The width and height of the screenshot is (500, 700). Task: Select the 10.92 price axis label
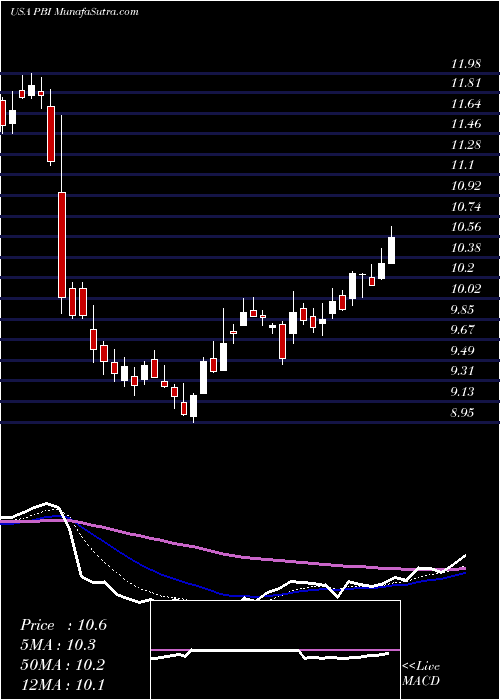(465, 186)
